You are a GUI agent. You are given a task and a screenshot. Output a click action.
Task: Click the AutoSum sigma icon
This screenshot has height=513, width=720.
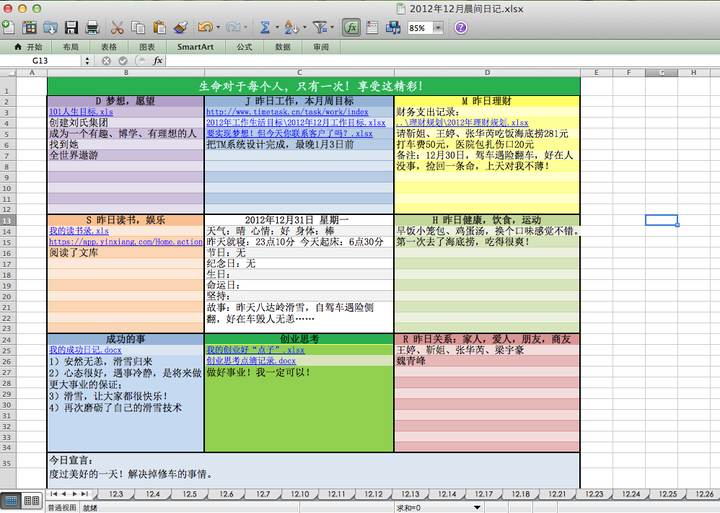[x=265, y=28]
